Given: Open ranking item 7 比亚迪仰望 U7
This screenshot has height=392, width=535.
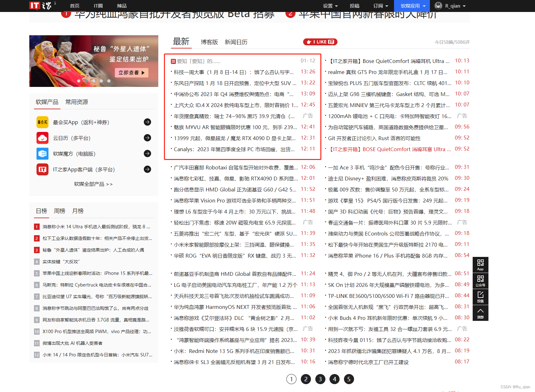Looking at the screenshot, I should tap(97, 297).
